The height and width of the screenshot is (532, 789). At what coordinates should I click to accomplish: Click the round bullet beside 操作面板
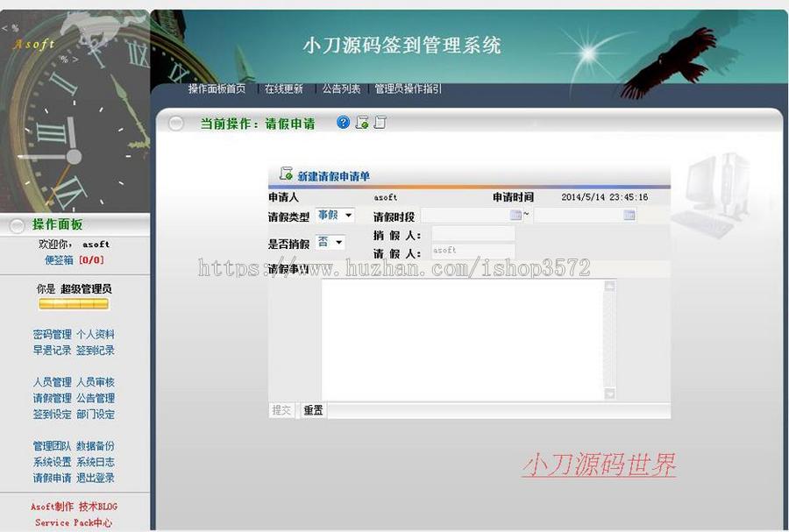coord(17,226)
